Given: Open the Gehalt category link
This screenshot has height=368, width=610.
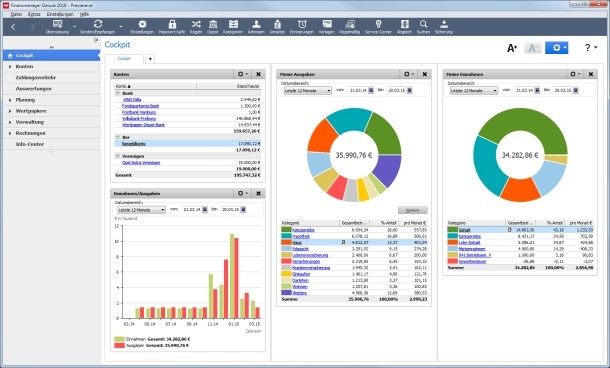Looking at the screenshot, I should (x=465, y=230).
